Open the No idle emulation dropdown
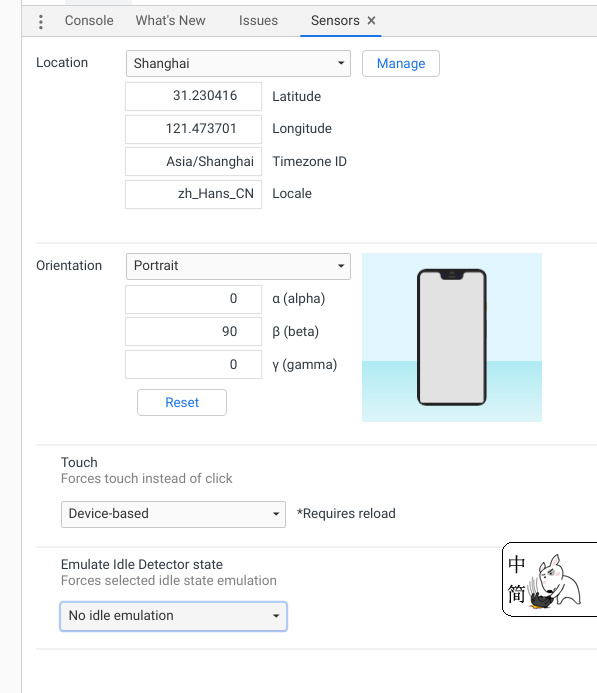597x693 pixels. (x=173, y=616)
